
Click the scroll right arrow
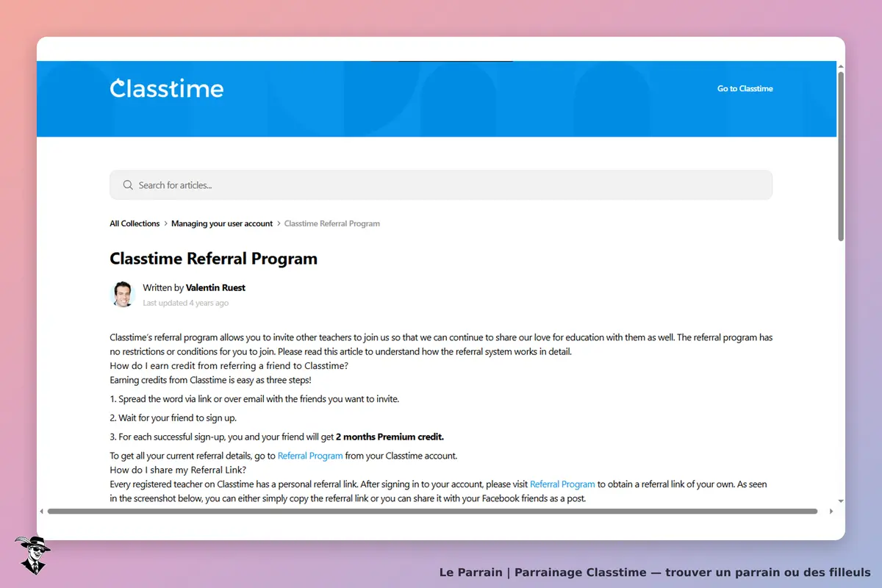[x=831, y=511]
